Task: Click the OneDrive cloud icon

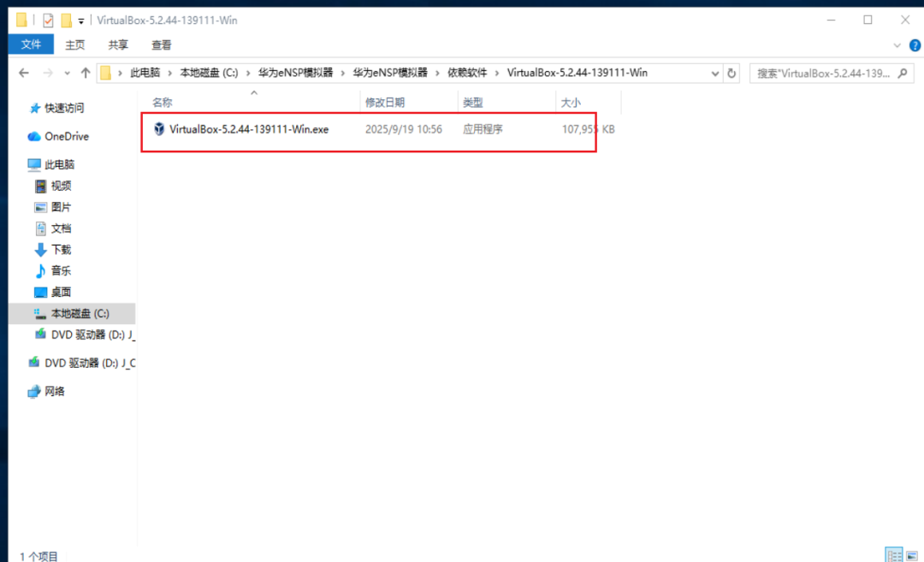Action: [x=34, y=136]
